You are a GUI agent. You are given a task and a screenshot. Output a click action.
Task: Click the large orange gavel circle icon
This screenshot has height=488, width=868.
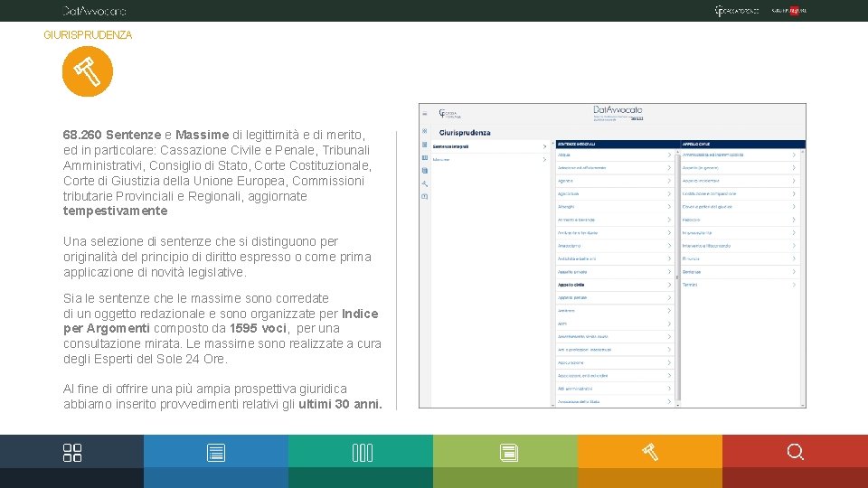88,71
